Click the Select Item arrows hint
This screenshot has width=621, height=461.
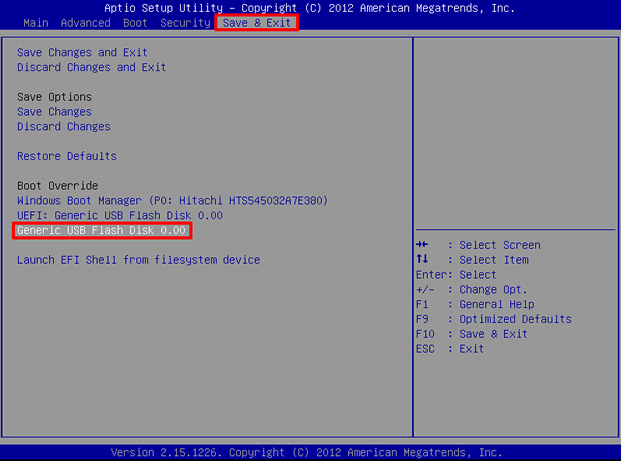472,260
